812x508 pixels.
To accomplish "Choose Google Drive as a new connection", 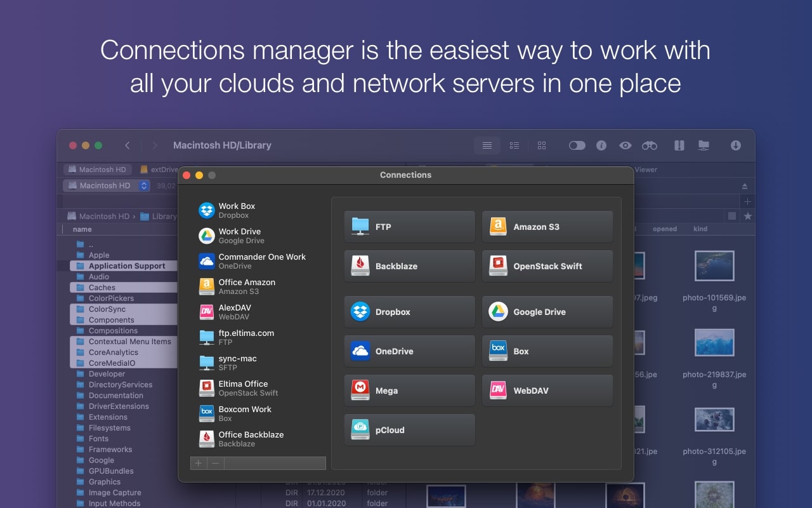I will 547,312.
